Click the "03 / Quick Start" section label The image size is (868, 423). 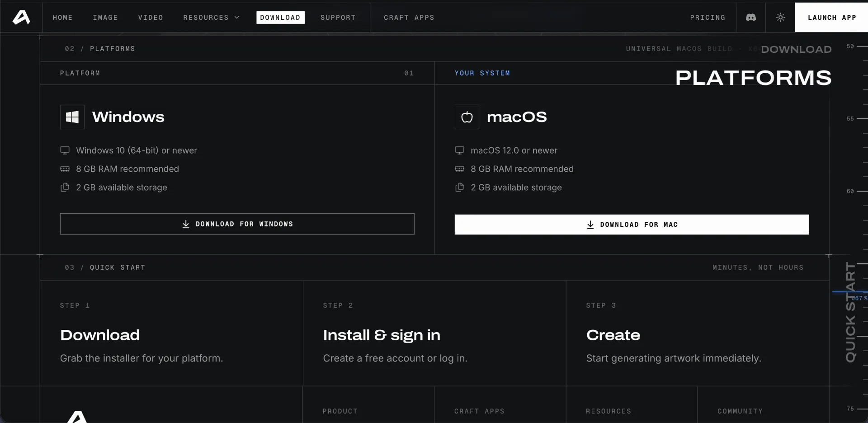105,268
